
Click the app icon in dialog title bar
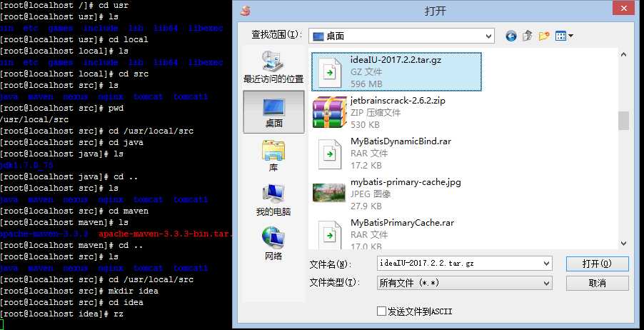(246, 10)
